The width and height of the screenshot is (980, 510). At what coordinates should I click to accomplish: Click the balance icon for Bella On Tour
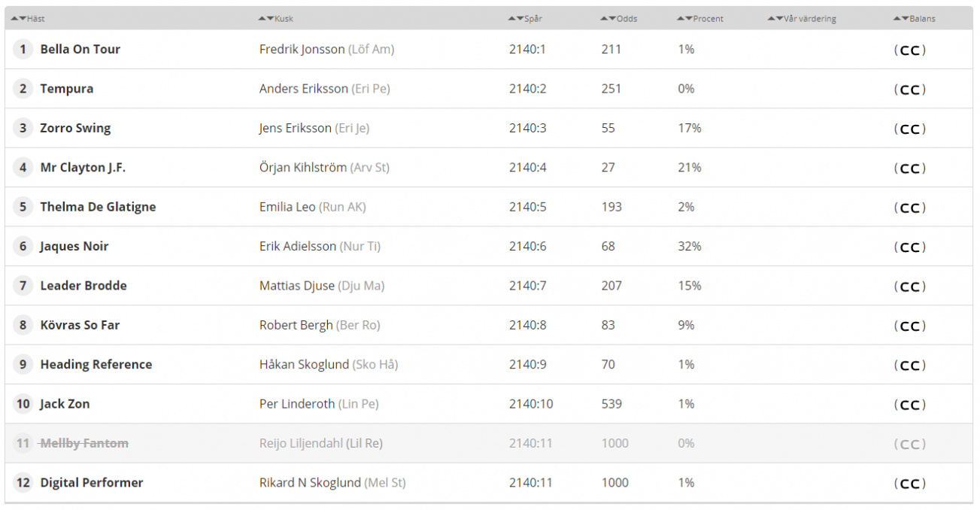click(910, 50)
